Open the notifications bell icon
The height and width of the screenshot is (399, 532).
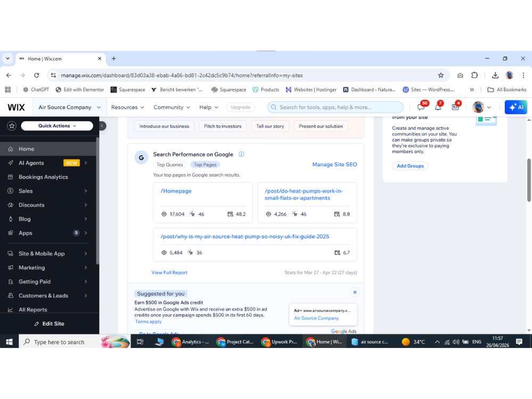click(x=438, y=107)
